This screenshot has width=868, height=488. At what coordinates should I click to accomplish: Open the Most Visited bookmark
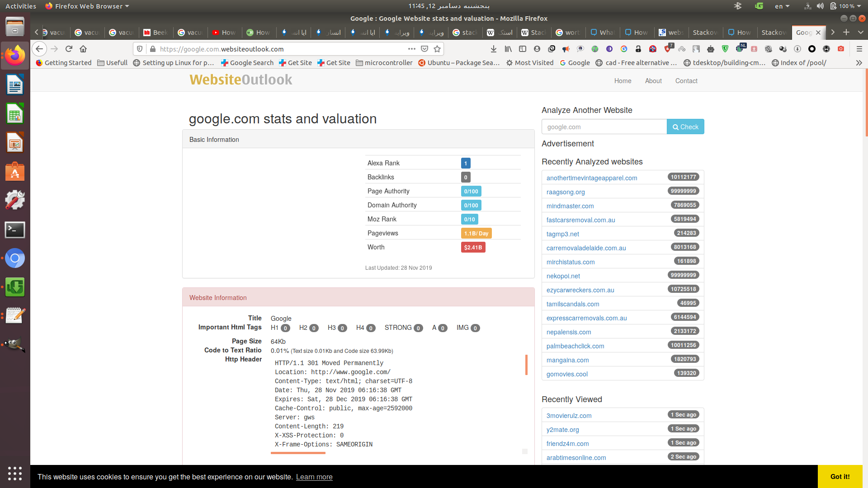pyautogui.click(x=529, y=63)
